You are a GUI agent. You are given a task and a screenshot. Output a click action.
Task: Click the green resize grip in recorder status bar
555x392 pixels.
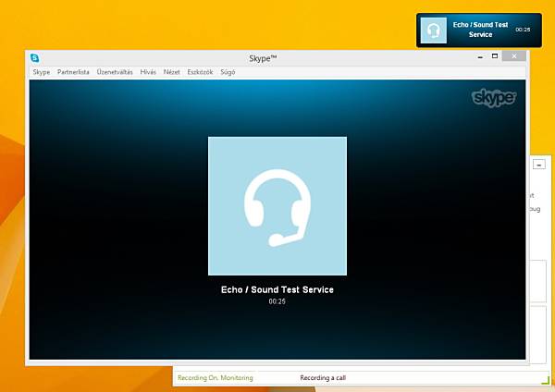546,380
